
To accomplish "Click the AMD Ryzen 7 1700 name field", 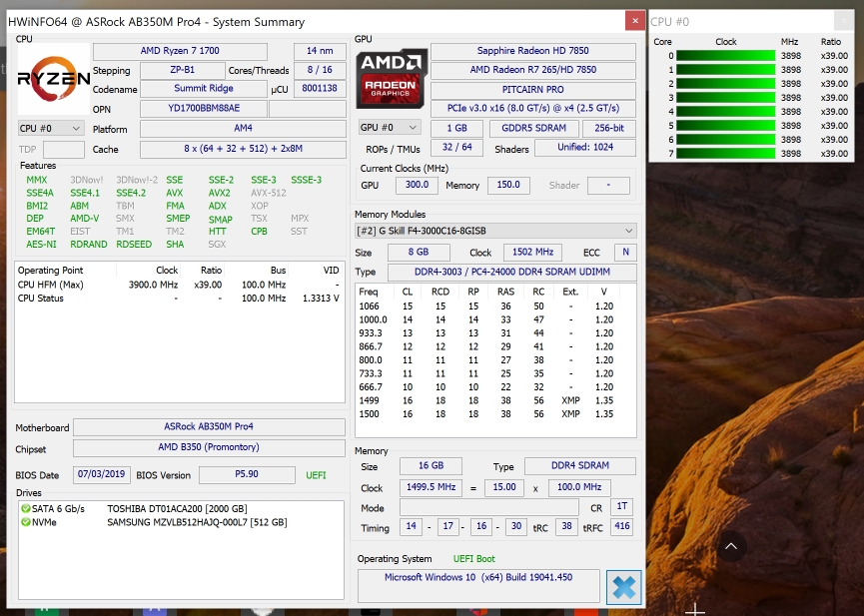I will (x=180, y=51).
